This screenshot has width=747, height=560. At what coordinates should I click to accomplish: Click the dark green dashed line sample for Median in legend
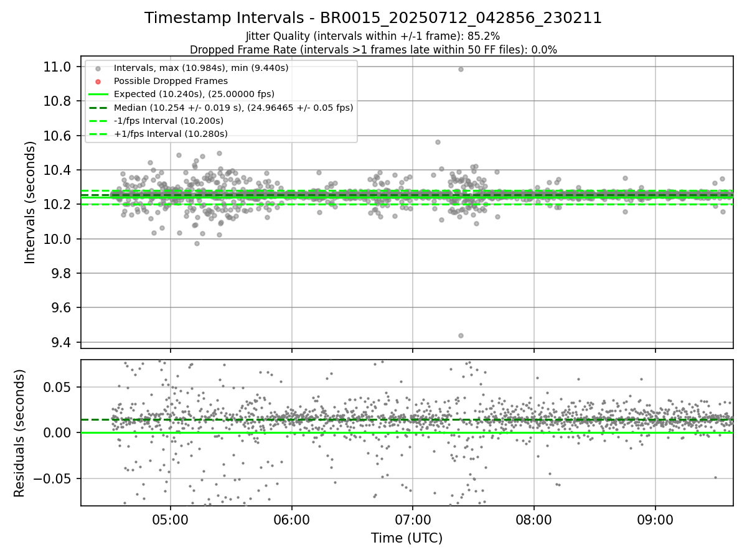point(99,108)
